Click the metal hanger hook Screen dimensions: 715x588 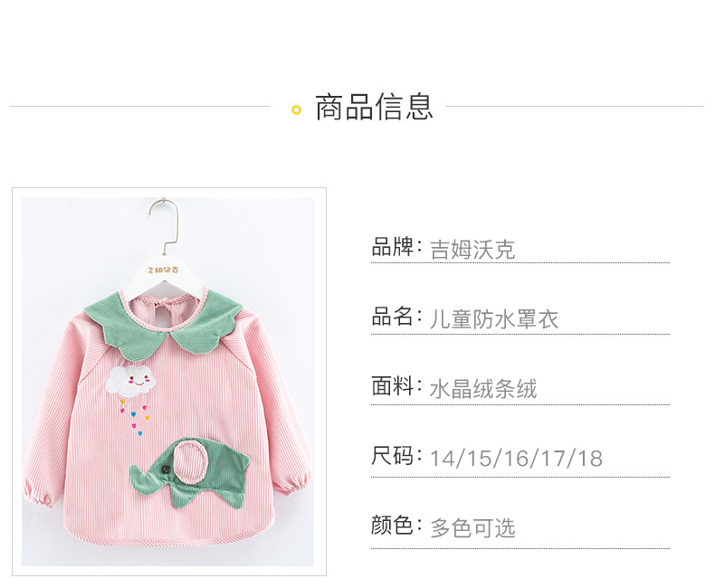(x=164, y=226)
